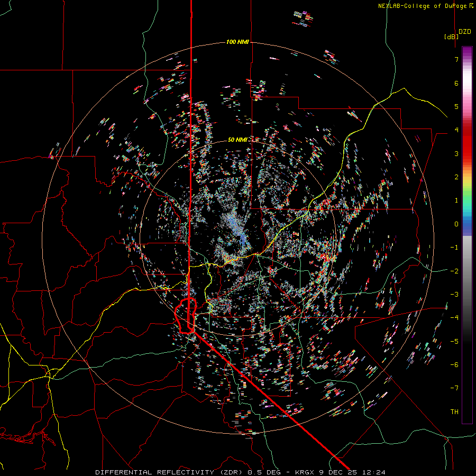
Task: Click the 4 value on the color scale
Action: (x=456, y=130)
